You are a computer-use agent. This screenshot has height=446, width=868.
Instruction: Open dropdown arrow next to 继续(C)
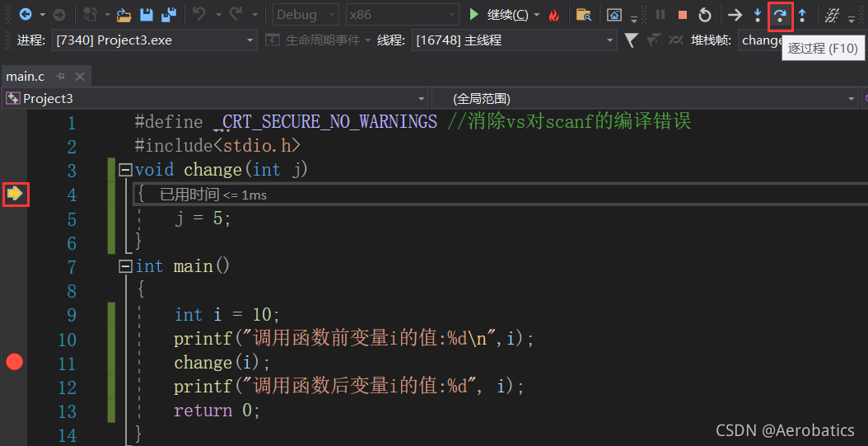coord(537,15)
